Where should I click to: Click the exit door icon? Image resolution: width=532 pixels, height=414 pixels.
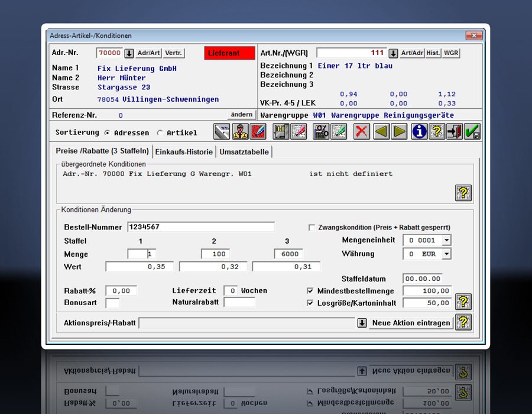coord(455,132)
